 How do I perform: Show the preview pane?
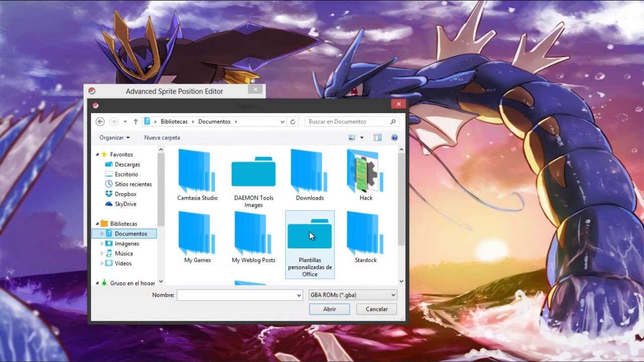tap(378, 138)
